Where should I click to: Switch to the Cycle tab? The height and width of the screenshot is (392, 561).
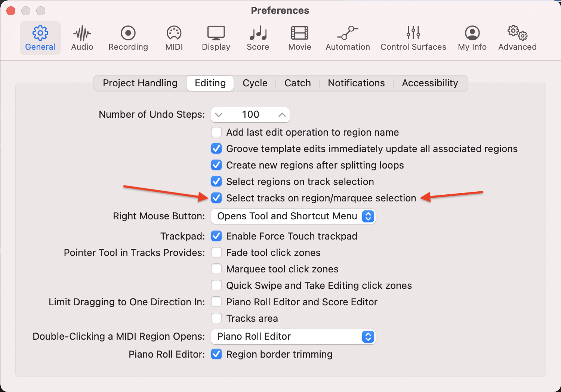[255, 83]
